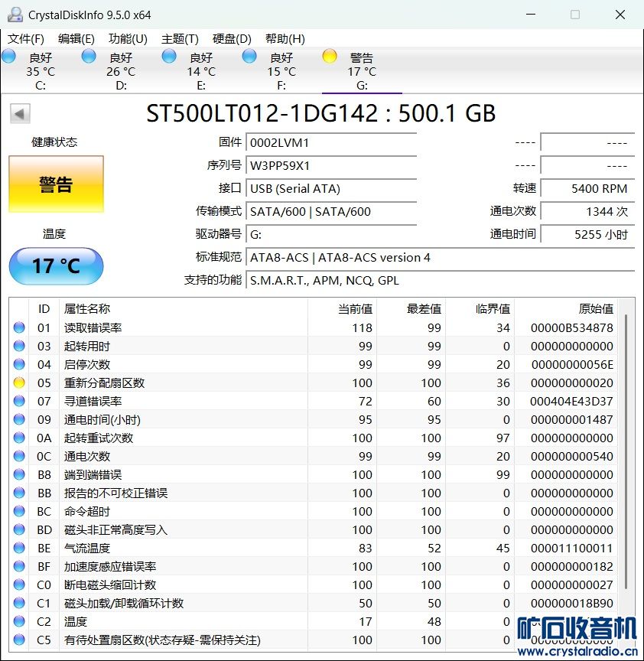Open the 功能(U) menu
The height and width of the screenshot is (661, 644).
[128, 39]
